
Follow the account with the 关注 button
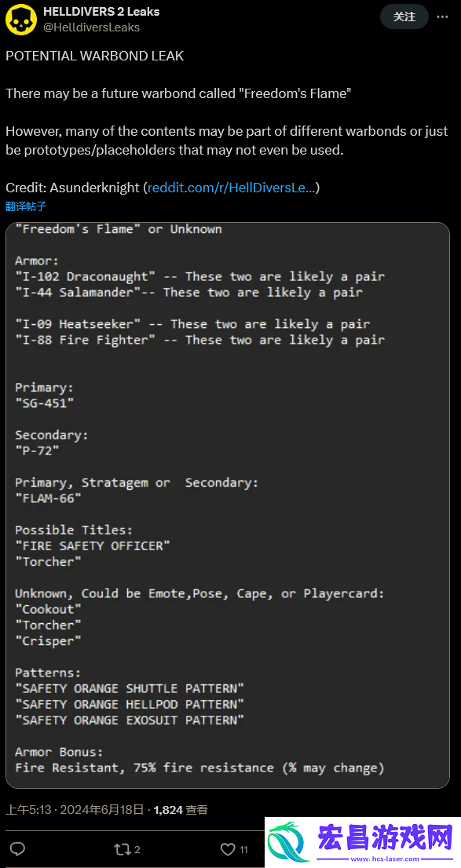[404, 16]
